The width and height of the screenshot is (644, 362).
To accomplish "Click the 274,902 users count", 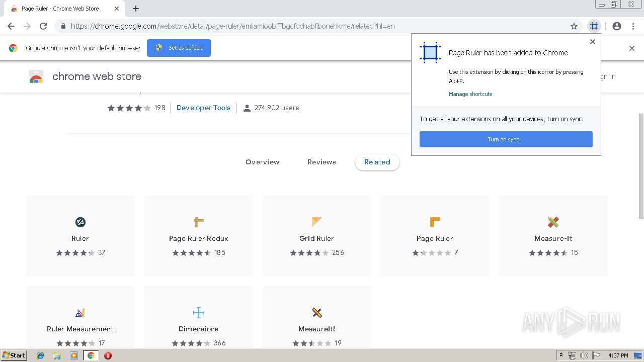I will coord(277,108).
